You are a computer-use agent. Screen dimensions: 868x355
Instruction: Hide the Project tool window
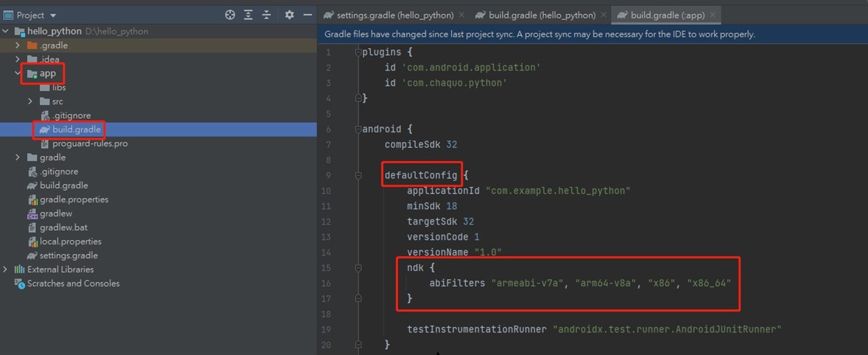(x=308, y=14)
